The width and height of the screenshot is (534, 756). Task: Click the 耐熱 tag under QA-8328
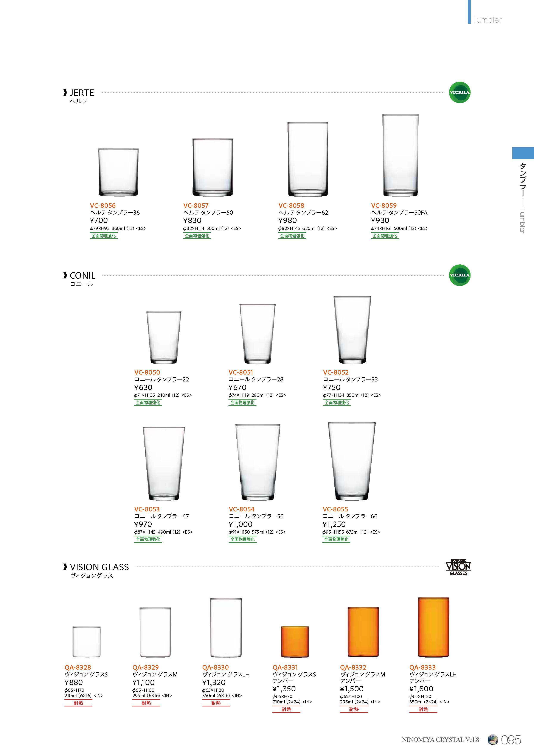78,703
